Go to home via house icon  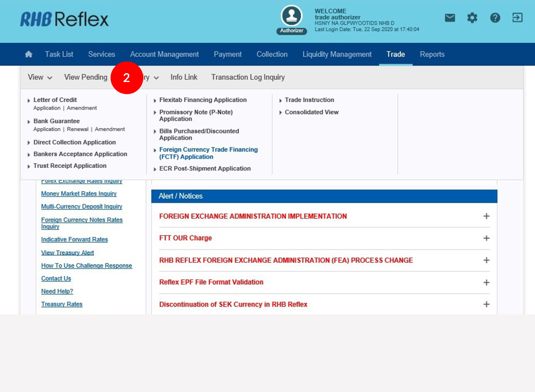coord(29,54)
